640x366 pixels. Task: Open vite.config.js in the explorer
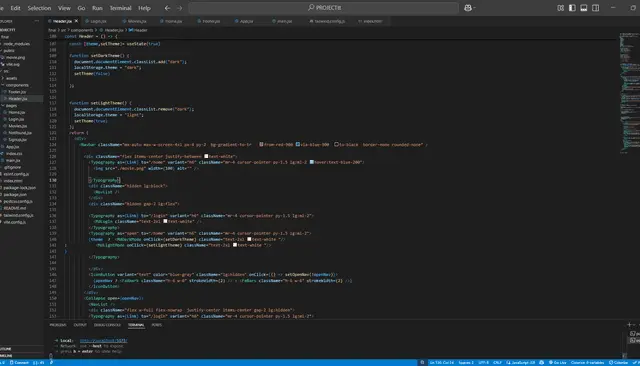pyautogui.click(x=15, y=222)
